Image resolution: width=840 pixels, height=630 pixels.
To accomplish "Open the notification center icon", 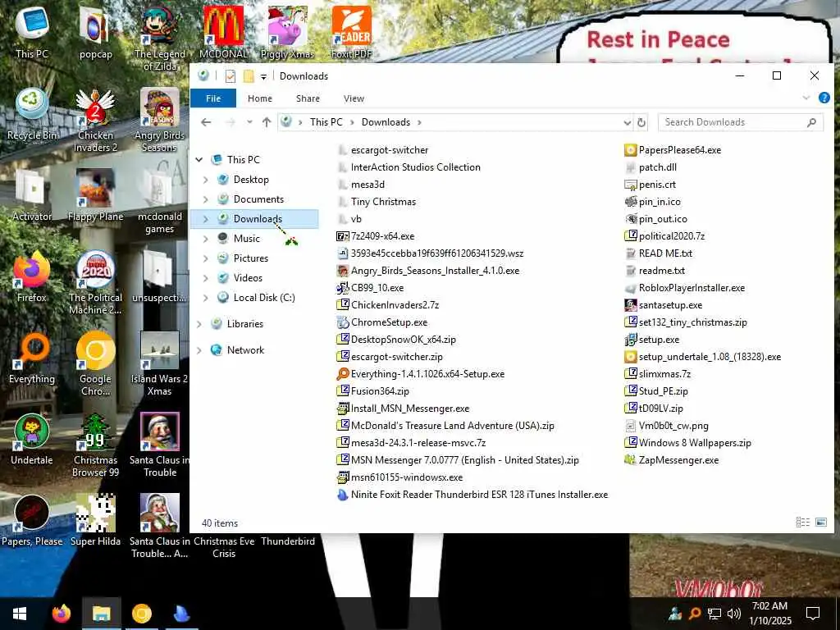I will pos(813,614).
